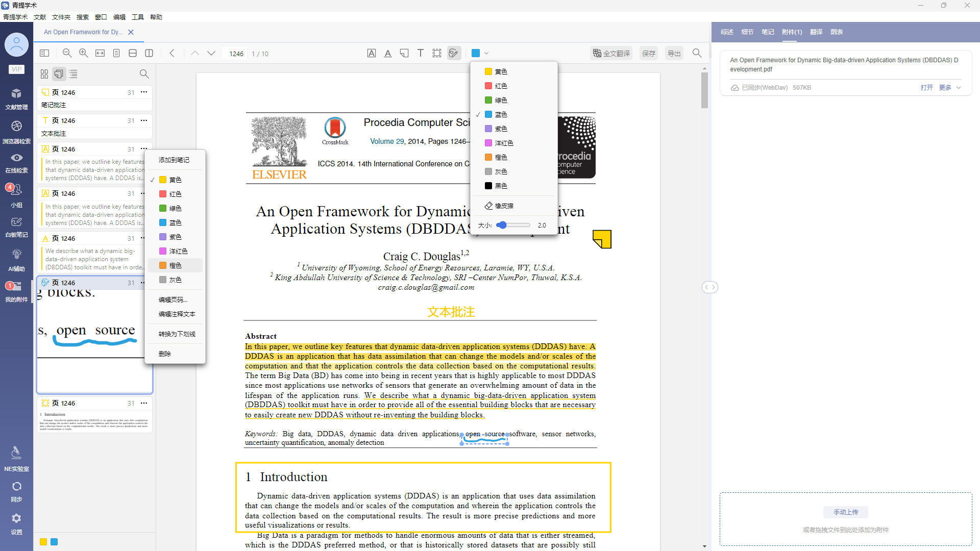Image resolution: width=980 pixels, height=551 pixels.
Task: Click the 全文翻译 button
Action: [x=611, y=53]
